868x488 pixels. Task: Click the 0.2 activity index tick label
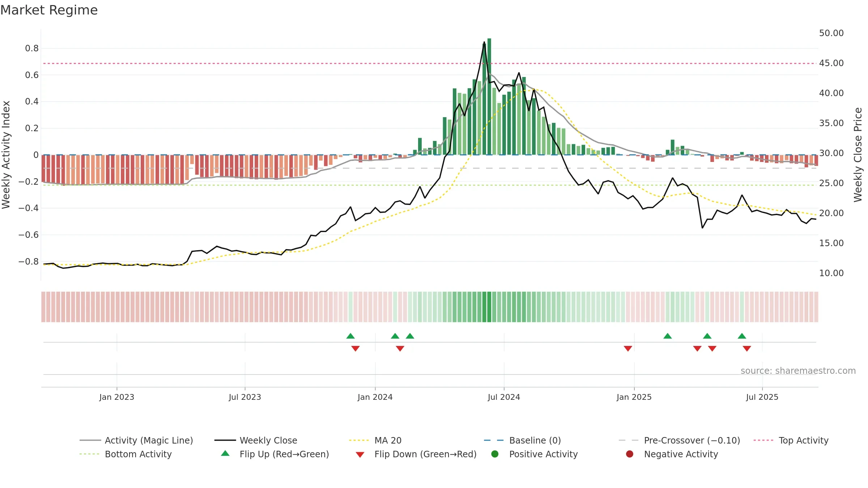(x=32, y=128)
